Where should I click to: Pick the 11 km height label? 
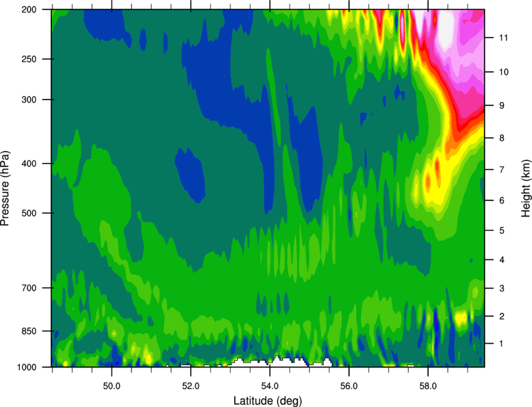[504, 38]
